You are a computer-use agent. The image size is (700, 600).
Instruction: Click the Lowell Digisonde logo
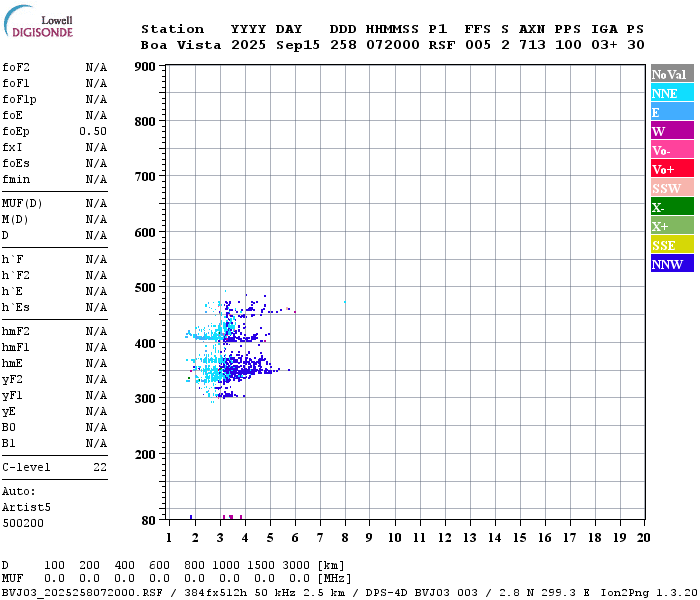pos(38,22)
